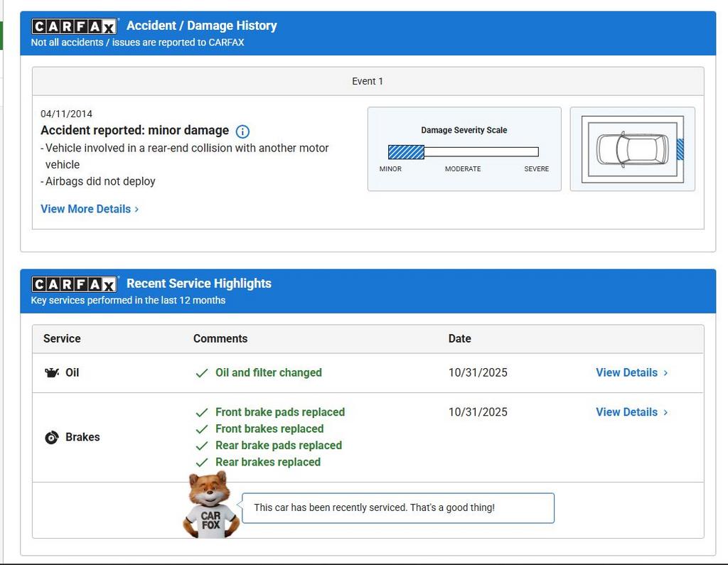Click the Rear brake pads replaced text
Viewport: 728px width, 565px height.
click(278, 446)
